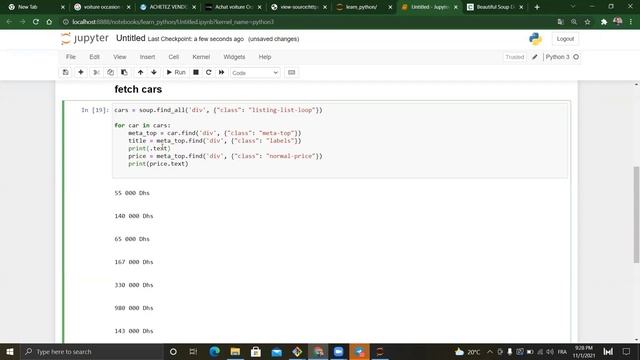Switch to the ACHETEZ VEND browser tab
The width and height of the screenshot is (640, 360).
(167, 7)
